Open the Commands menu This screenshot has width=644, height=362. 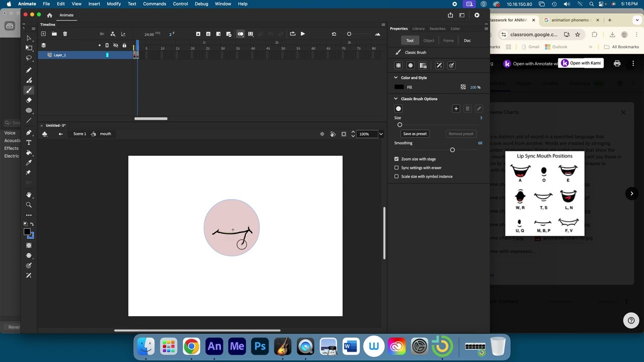pyautogui.click(x=154, y=4)
